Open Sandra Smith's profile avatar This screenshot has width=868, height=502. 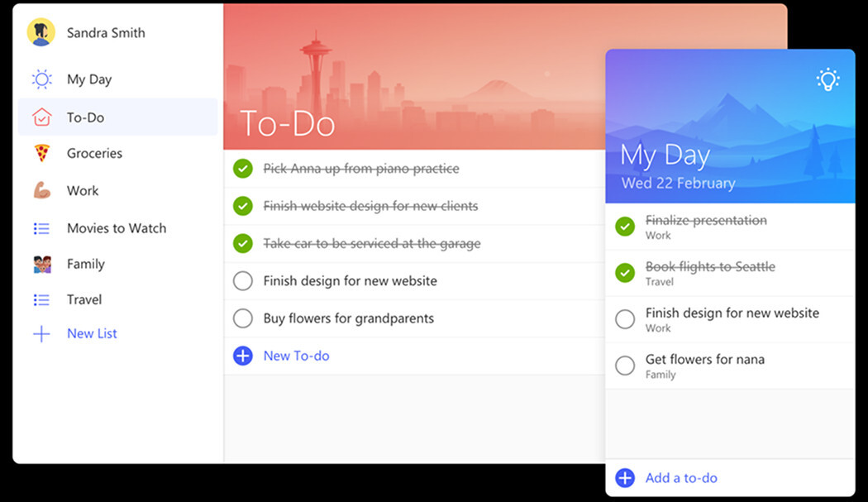(x=41, y=32)
